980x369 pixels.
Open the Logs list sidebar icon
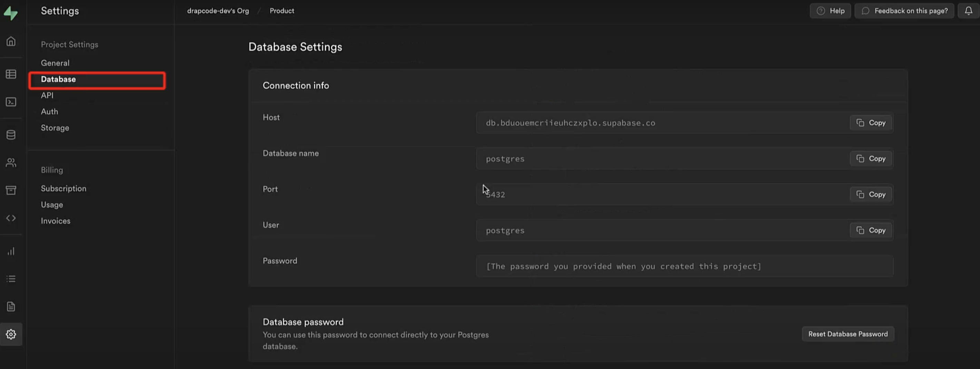pos(11,279)
